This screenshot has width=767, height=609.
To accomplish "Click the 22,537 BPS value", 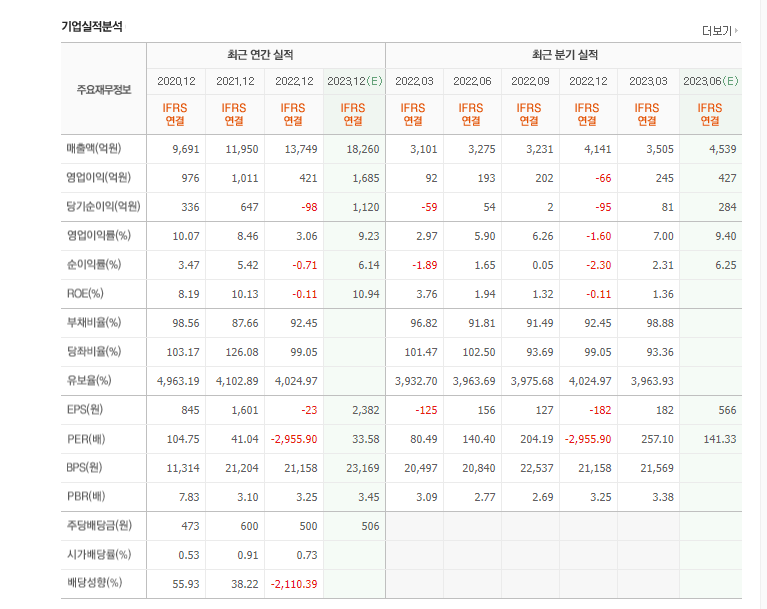I will [537, 468].
